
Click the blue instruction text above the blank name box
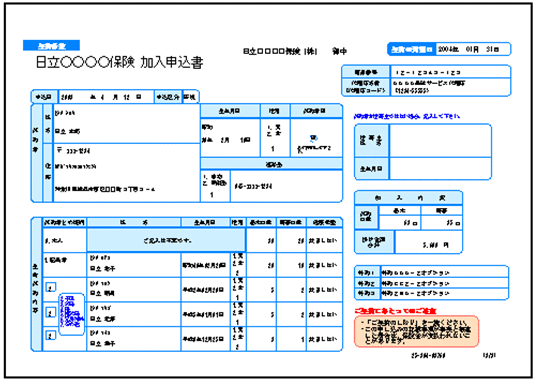tap(406, 116)
